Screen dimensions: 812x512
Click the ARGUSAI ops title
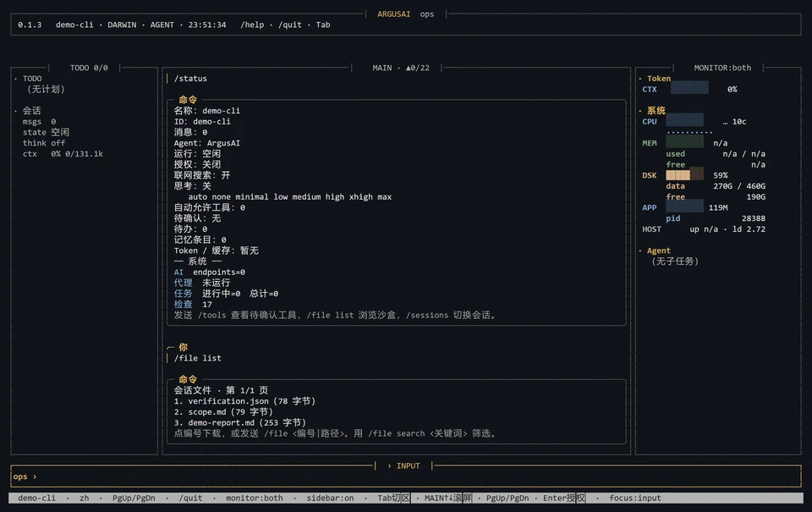click(405, 14)
